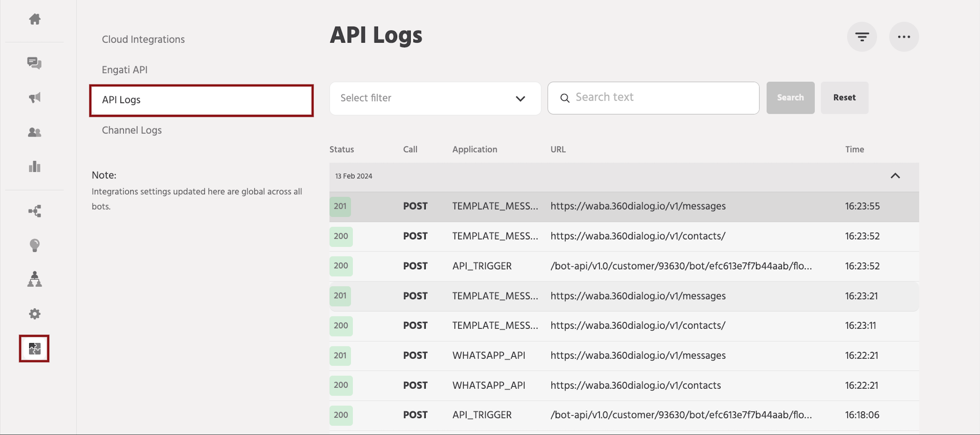Open the team hierarchy sidebar icon
This screenshot has width=980, height=435.
tap(34, 279)
